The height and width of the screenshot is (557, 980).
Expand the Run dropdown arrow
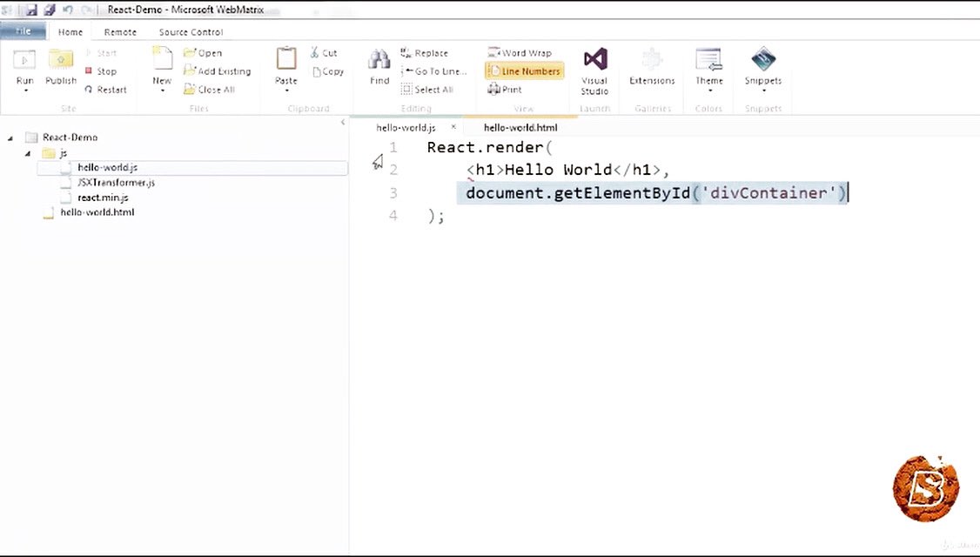coord(25,91)
